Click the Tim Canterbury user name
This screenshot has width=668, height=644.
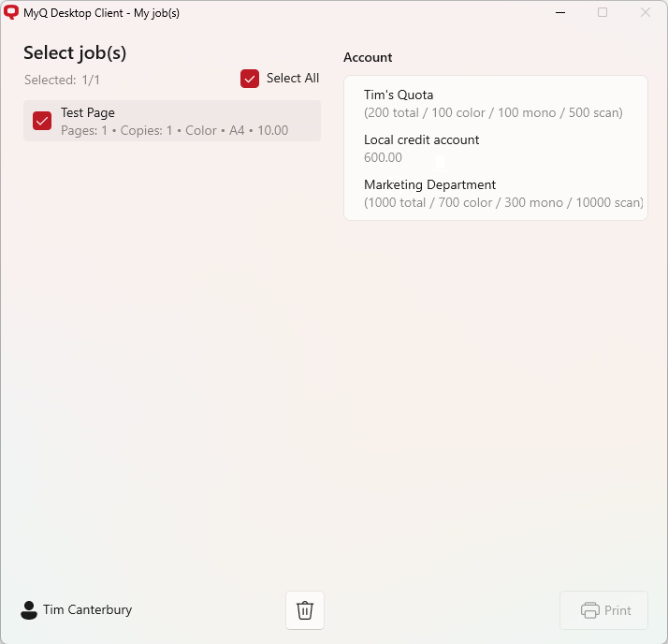tap(87, 610)
